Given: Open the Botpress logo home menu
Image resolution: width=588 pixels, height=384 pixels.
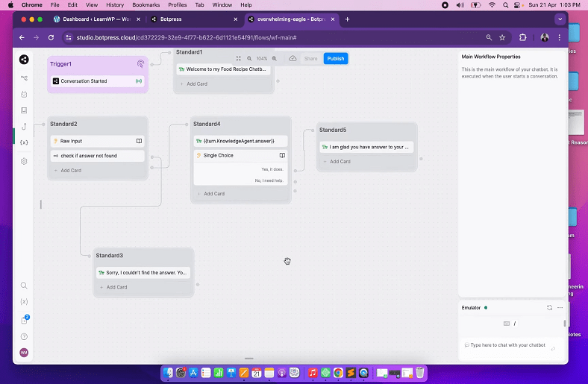Looking at the screenshot, I should tap(24, 60).
